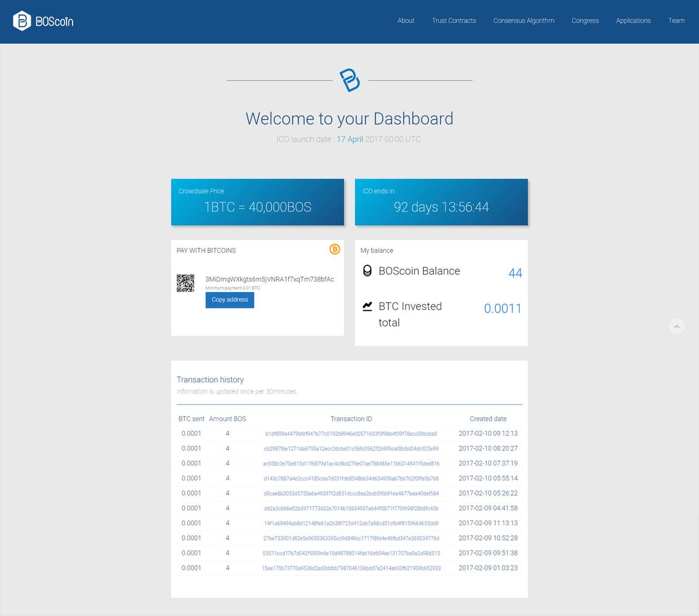Click the QR code for payment address

click(x=186, y=283)
